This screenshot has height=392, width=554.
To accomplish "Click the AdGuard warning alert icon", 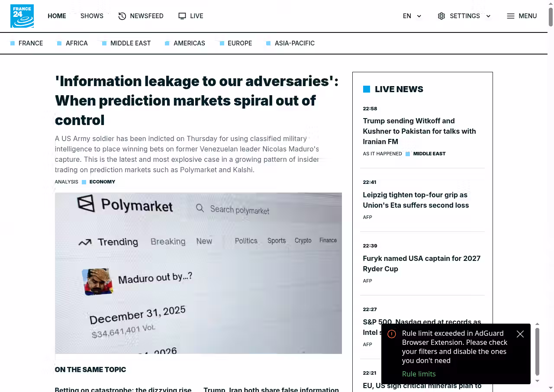I will click(392, 334).
